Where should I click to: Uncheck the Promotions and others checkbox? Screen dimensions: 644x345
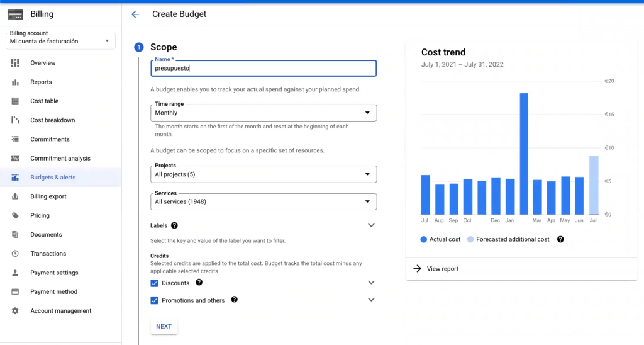point(155,300)
